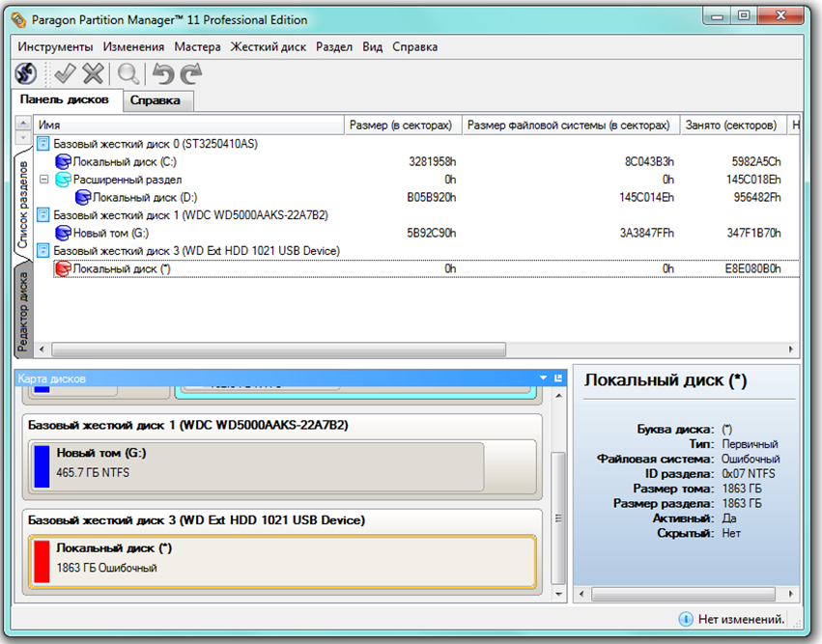Click the info icon in the status bar
The width and height of the screenshot is (822, 644).
686,619
